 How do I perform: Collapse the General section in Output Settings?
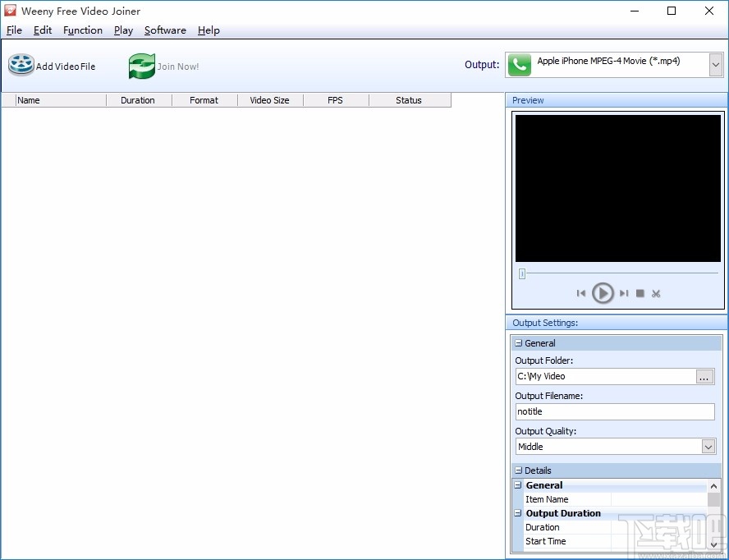(519, 342)
